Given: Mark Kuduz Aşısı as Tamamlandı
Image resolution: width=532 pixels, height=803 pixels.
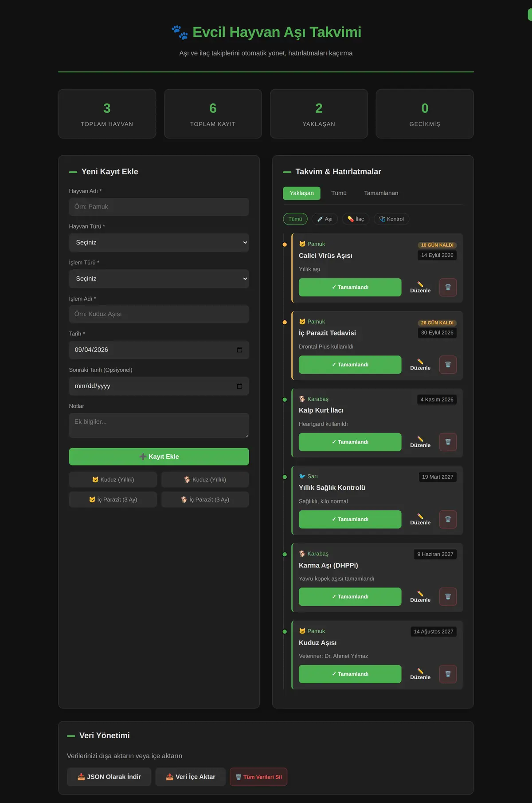Looking at the screenshot, I should point(350,674).
